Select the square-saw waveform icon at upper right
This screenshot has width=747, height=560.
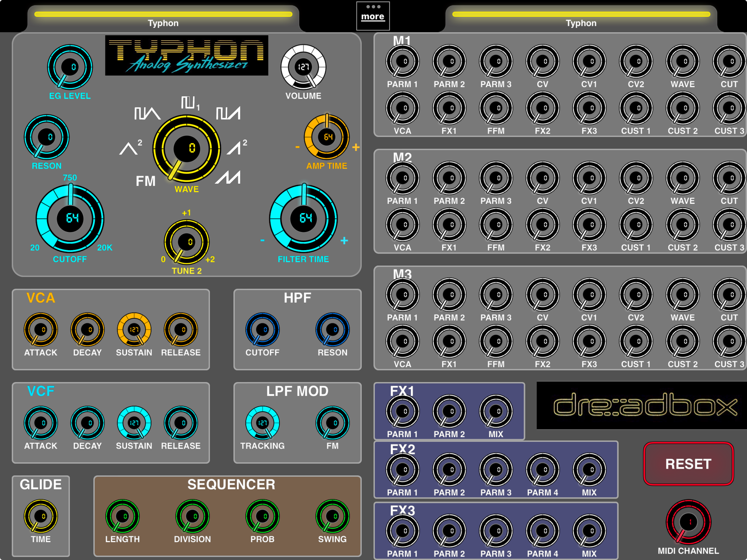(228, 113)
